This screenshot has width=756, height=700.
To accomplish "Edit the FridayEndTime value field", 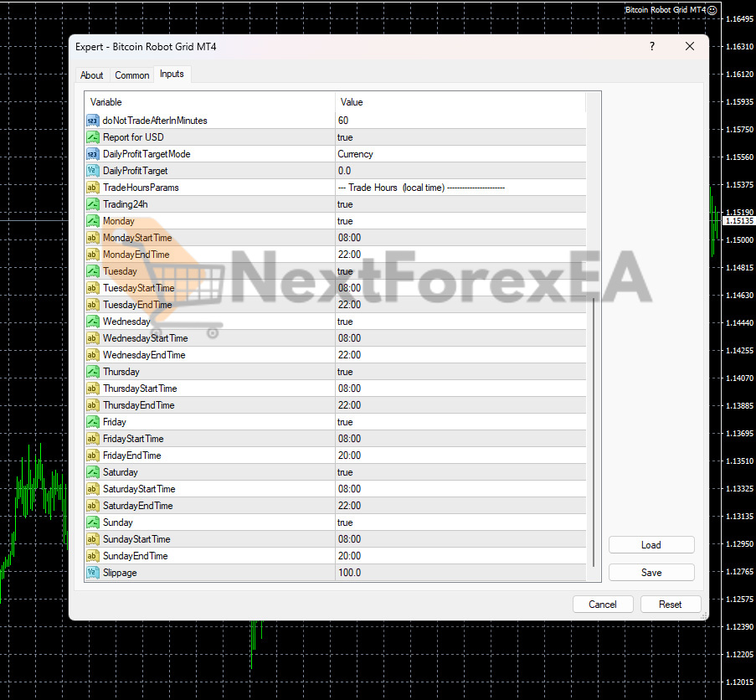I will (x=459, y=456).
